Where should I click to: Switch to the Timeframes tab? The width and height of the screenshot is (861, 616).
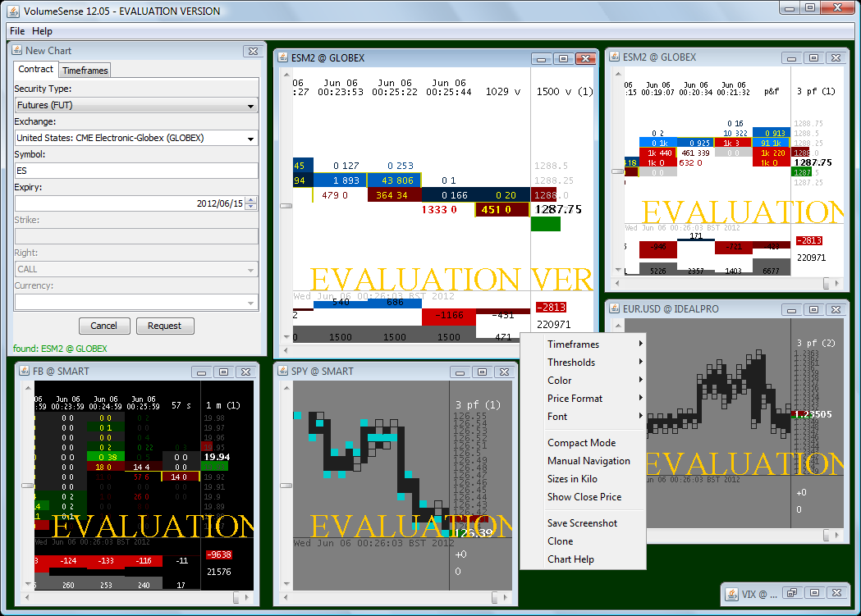pyautogui.click(x=85, y=71)
